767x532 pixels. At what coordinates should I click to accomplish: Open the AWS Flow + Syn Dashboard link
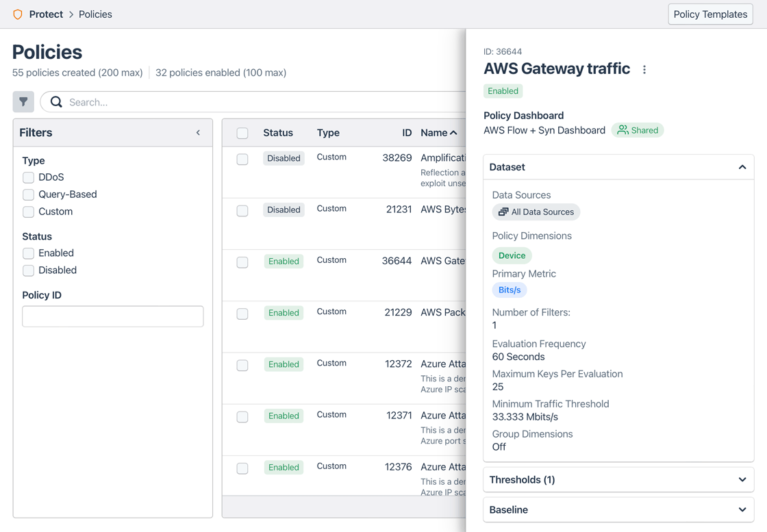click(544, 130)
